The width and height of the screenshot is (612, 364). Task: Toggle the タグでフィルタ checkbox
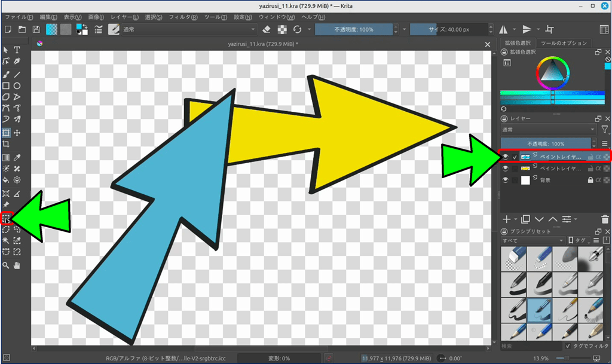pyautogui.click(x=567, y=346)
